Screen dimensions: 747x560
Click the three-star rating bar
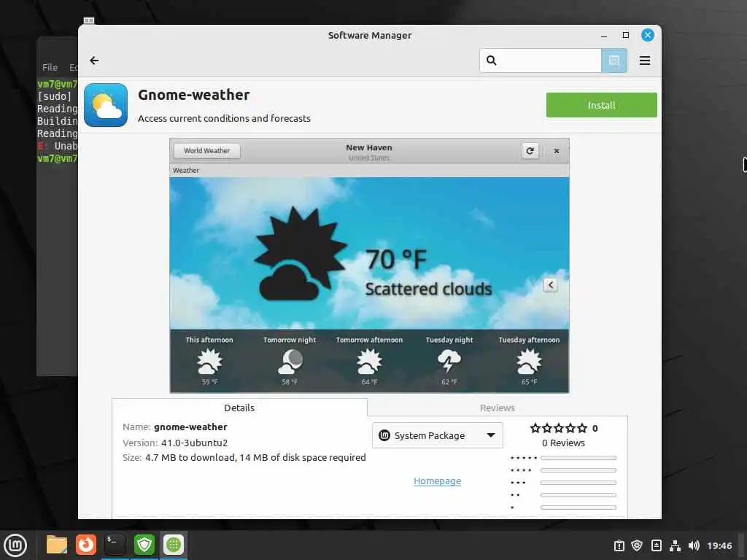click(x=578, y=483)
